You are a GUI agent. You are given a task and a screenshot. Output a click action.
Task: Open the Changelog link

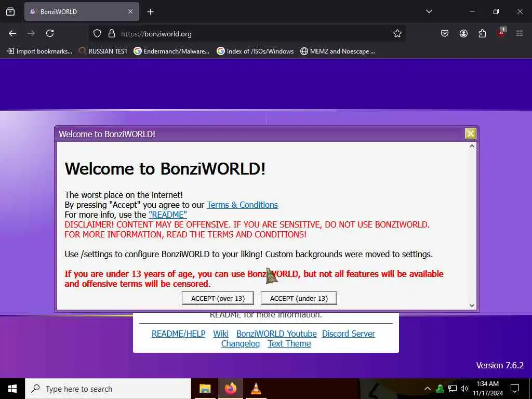click(x=241, y=344)
